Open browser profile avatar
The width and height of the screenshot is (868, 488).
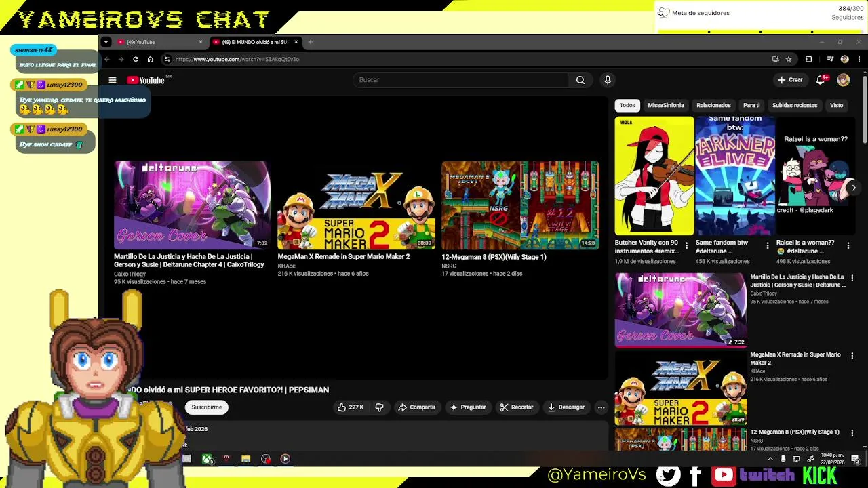point(844,59)
